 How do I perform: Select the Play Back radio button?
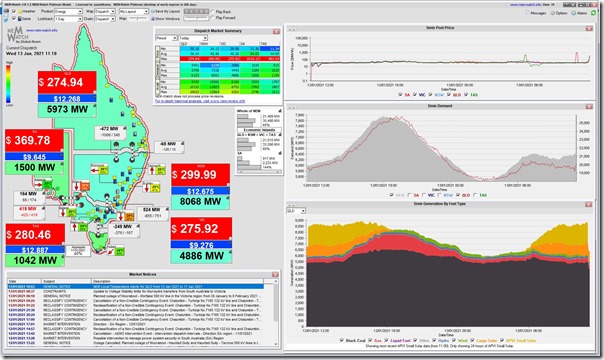[x=213, y=12]
